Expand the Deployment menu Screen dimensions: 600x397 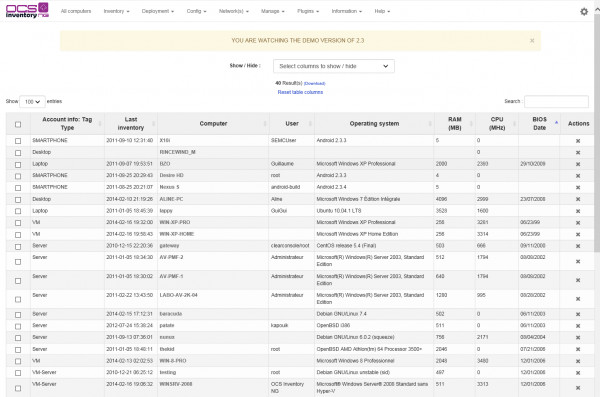[158, 11]
